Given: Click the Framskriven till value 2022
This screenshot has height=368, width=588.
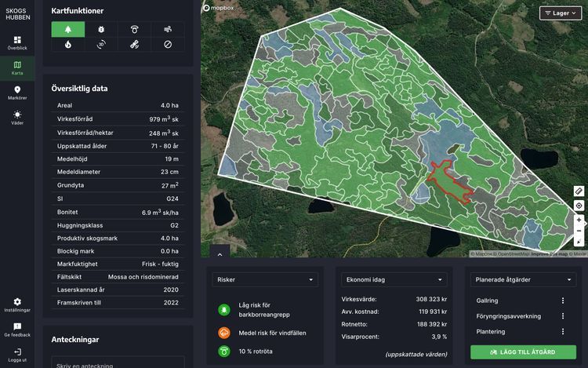Looking at the screenshot, I should (171, 303).
